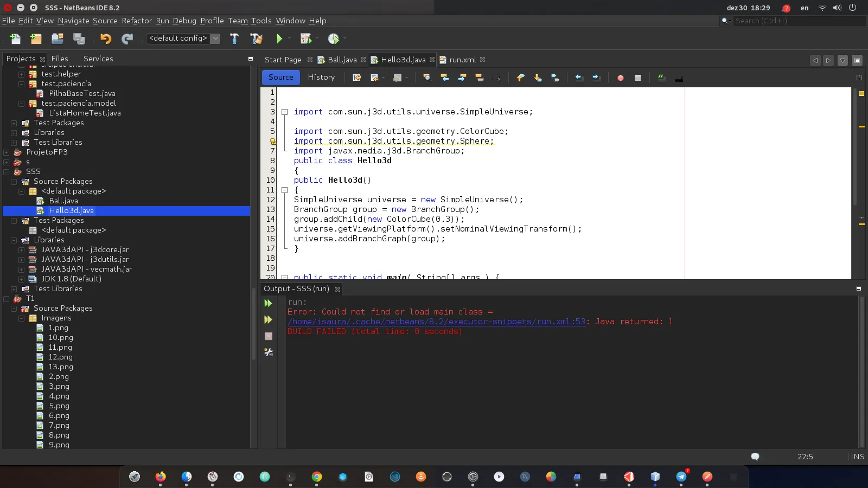Click the Find Selection magnifier icon
The width and height of the screenshot is (868, 488).
427,78
